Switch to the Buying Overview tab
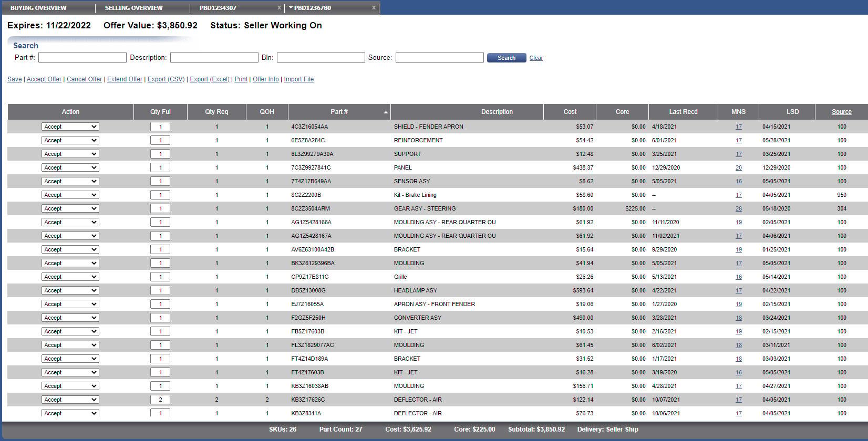The width and height of the screenshot is (868, 441). point(38,8)
